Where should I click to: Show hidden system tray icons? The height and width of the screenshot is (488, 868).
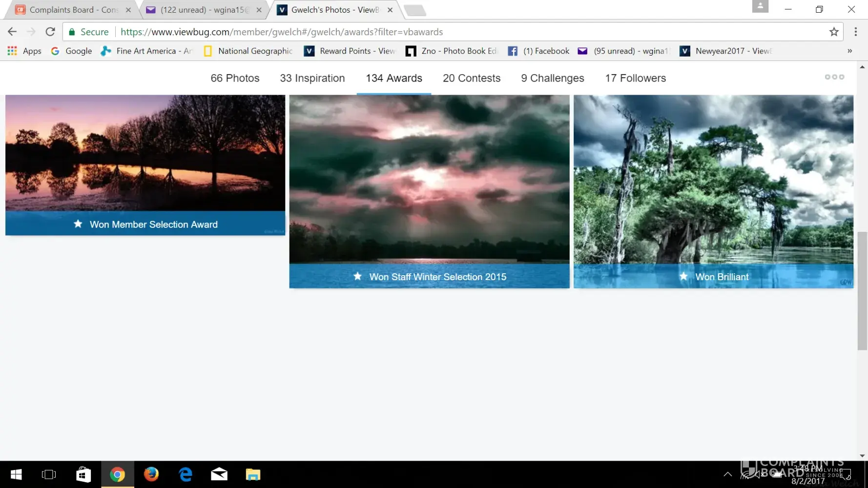click(x=727, y=474)
